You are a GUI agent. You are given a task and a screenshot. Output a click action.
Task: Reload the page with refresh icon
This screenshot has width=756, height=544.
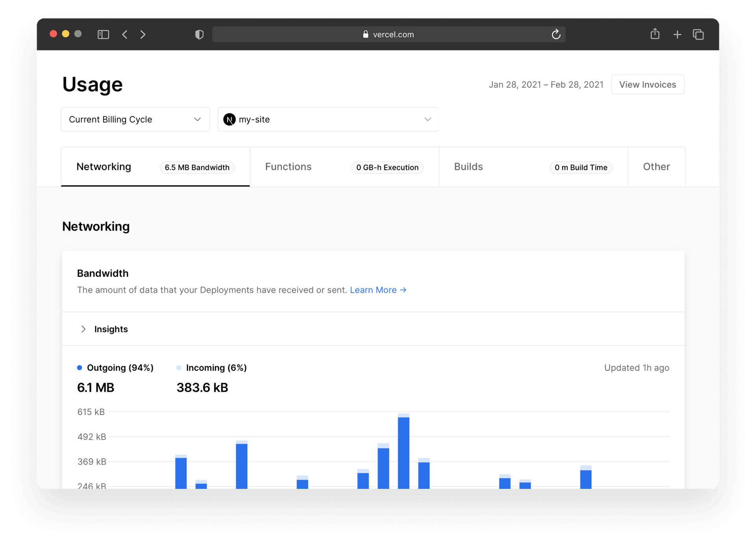pyautogui.click(x=556, y=35)
